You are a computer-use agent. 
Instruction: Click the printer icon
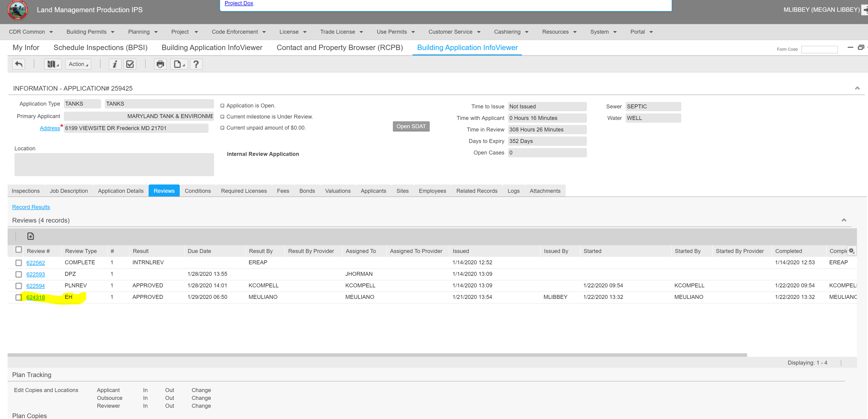click(x=160, y=64)
